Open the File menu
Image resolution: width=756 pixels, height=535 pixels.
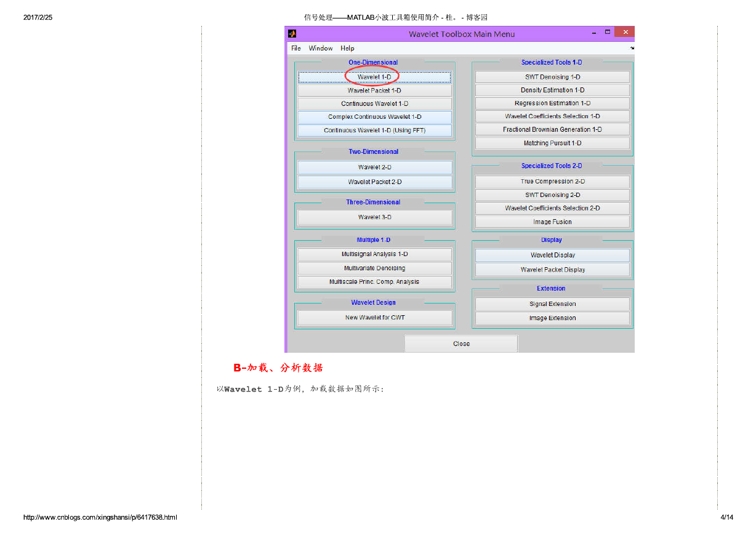(296, 48)
